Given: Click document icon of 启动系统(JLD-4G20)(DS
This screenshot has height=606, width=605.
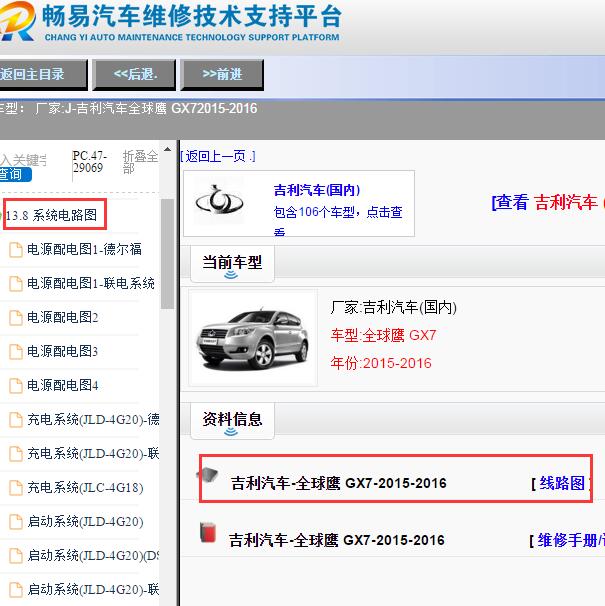Looking at the screenshot, I should pyautogui.click(x=16, y=556).
